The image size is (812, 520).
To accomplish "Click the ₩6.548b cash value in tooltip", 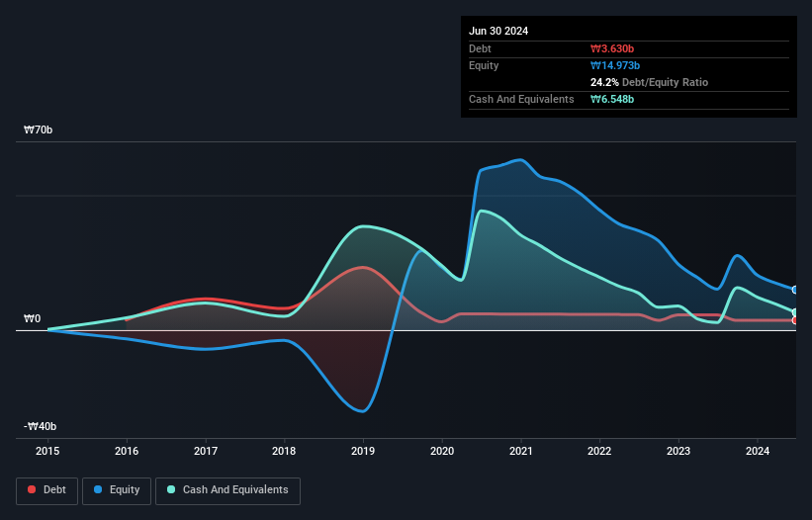I will tap(612, 99).
